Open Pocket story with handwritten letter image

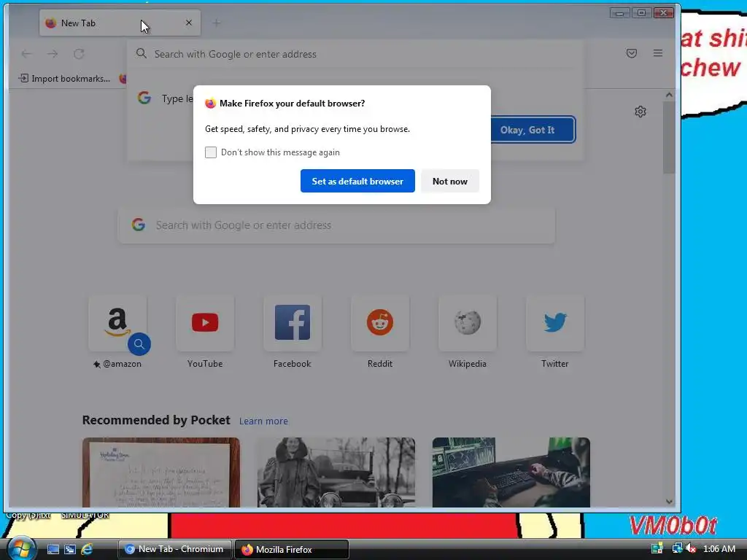tap(161, 472)
